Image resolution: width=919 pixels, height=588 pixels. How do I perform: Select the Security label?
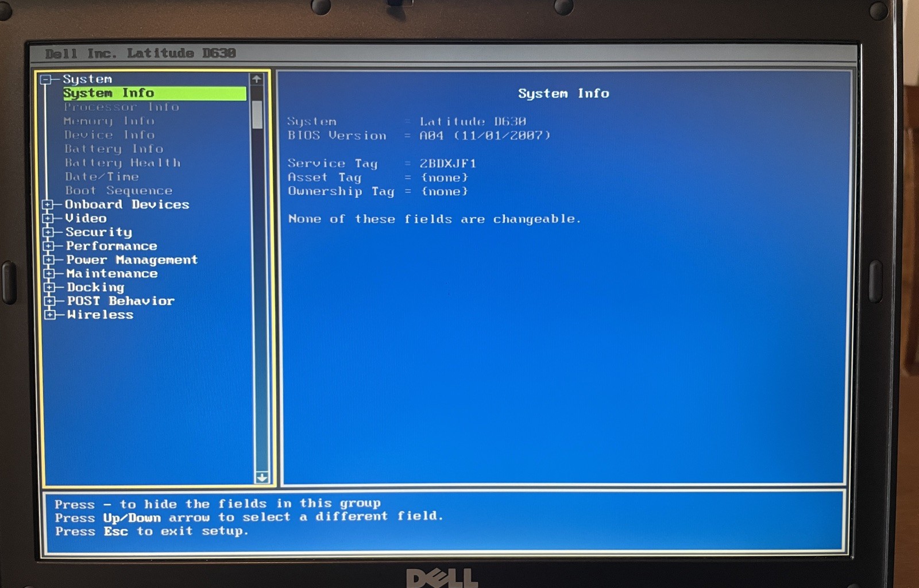click(99, 232)
